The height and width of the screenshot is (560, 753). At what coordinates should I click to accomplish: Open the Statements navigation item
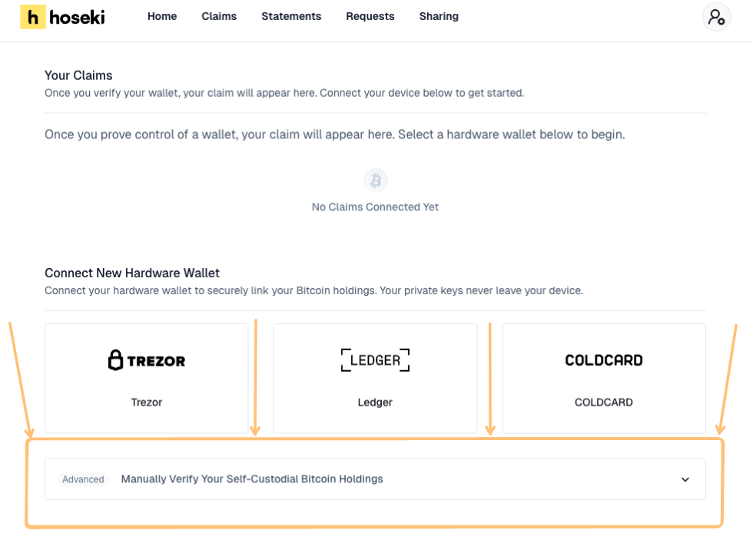pos(291,16)
